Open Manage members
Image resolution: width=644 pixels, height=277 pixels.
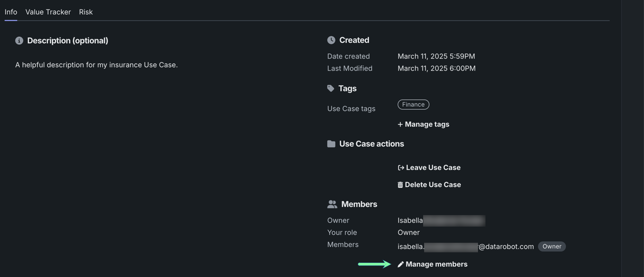click(436, 264)
